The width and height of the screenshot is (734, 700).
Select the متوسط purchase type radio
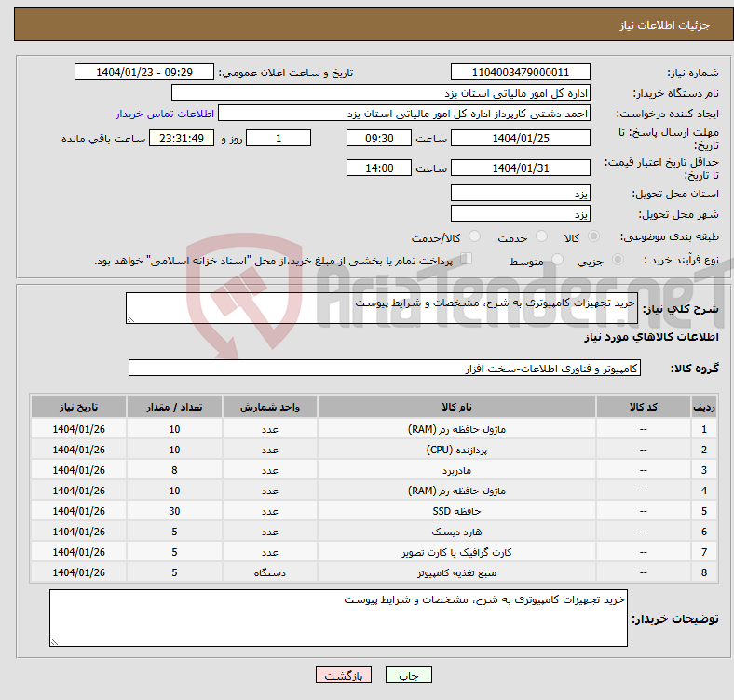557,259
